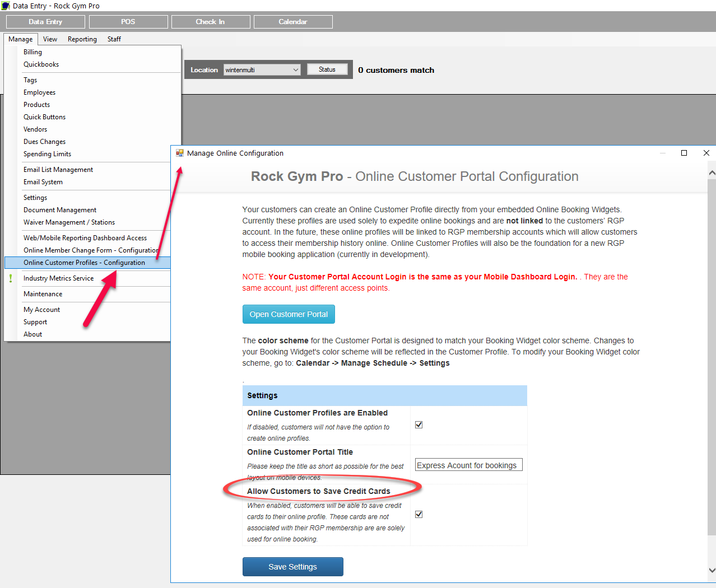Viewport: 716px width, 588px height.
Task: Click the Rock Gym Pro title bar icon
Action: (x=6, y=6)
